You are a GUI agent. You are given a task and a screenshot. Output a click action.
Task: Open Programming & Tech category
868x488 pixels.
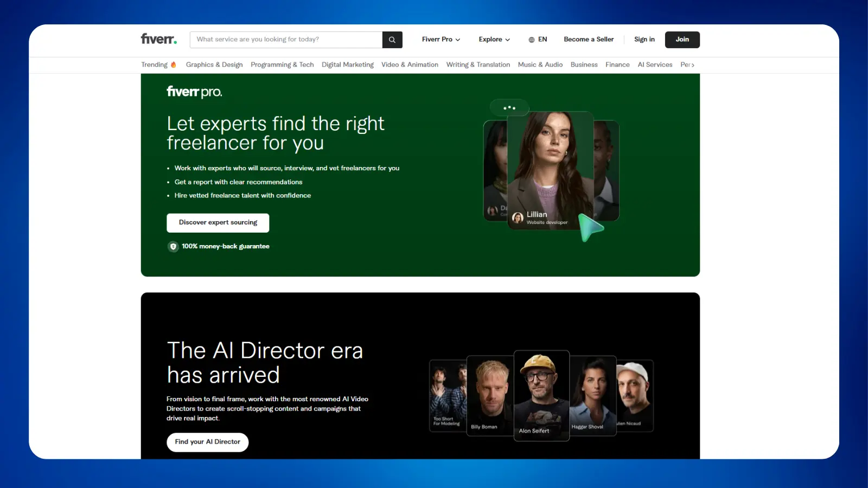click(x=282, y=65)
